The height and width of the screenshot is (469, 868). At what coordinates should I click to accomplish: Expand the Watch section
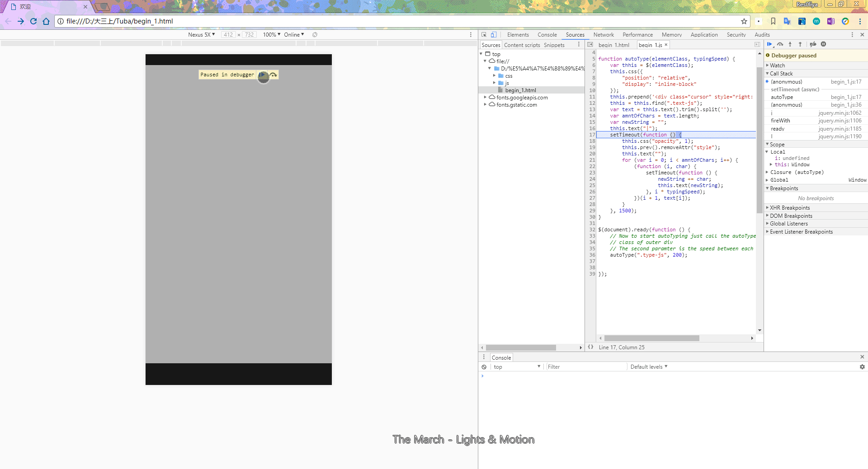[x=777, y=66]
